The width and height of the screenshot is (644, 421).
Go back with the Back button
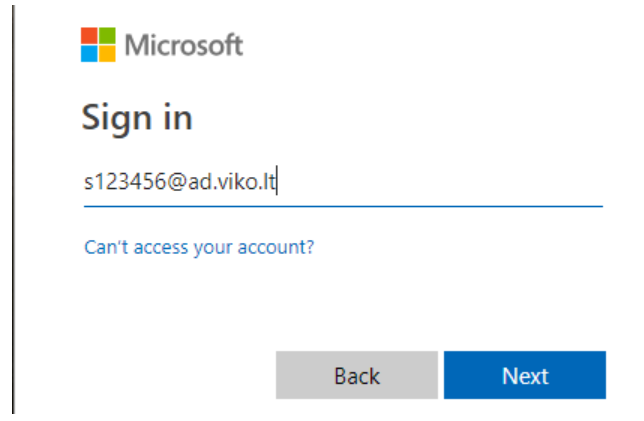coord(357,375)
